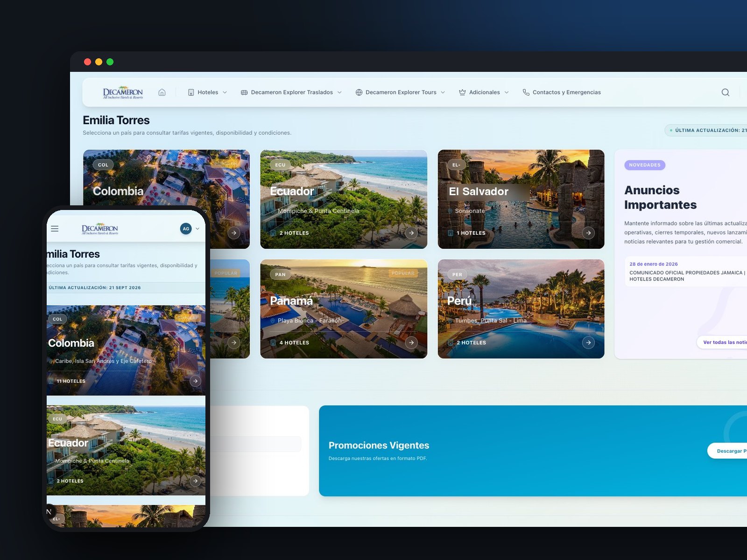The width and height of the screenshot is (747, 560).
Task: Open El Salvador using its arrow button
Action: coord(588,233)
